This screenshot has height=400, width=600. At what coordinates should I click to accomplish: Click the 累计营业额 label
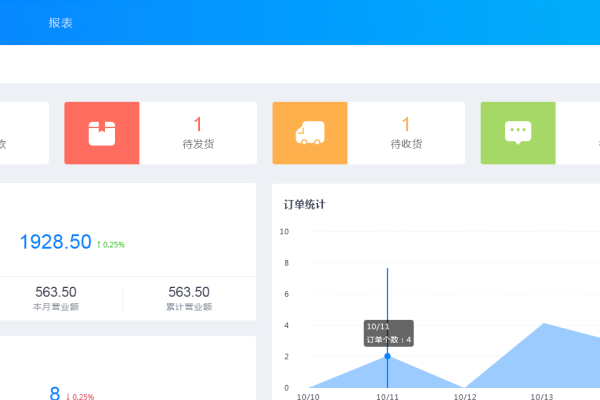tap(189, 307)
